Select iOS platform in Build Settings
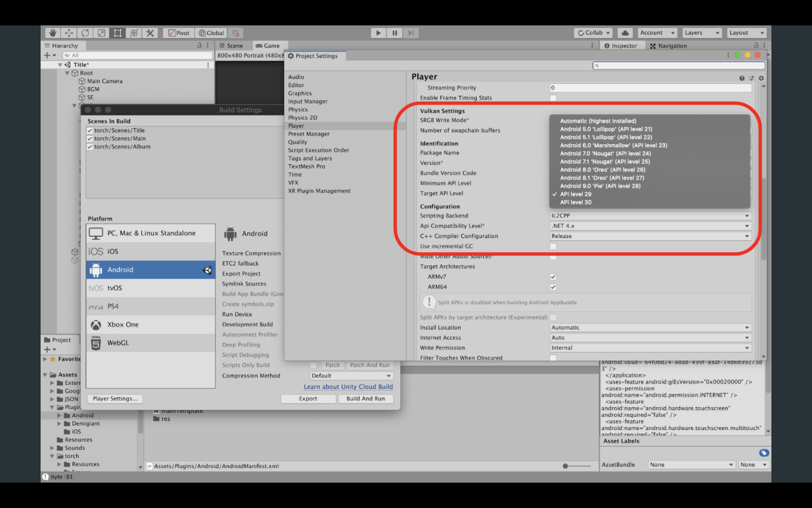 pyautogui.click(x=151, y=251)
